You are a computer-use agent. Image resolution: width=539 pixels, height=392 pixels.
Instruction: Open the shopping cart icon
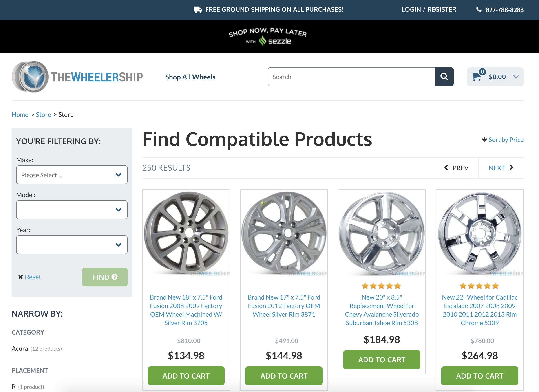477,77
